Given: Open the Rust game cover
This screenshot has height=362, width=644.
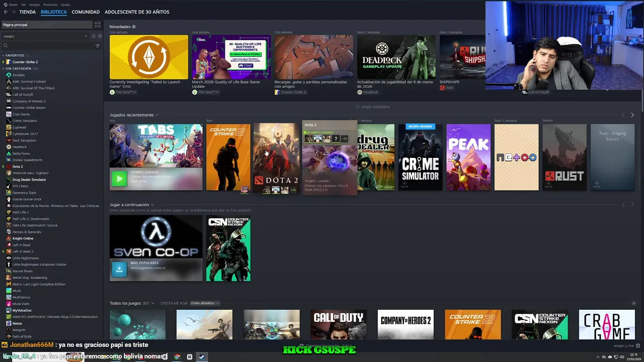Looking at the screenshot, I should [565, 157].
